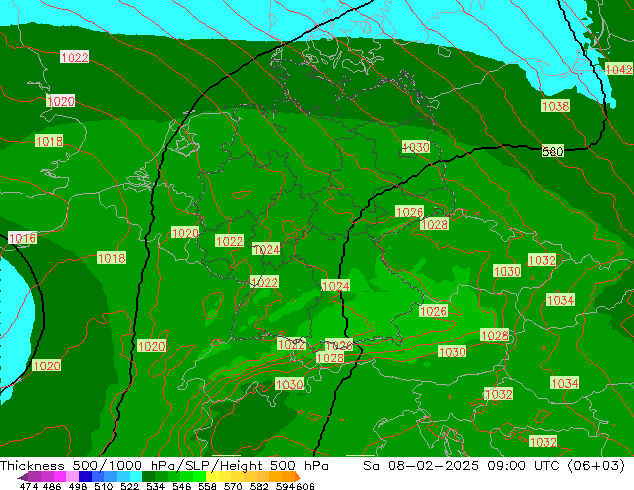Click legend scale value 534
The width and height of the screenshot is (634, 490).
(155, 486)
